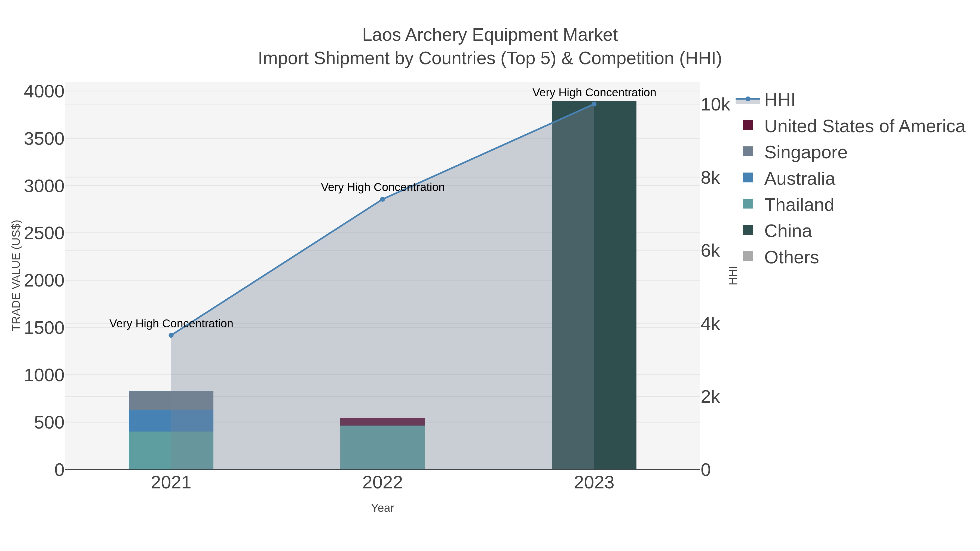Click the 2023 China bar
The width and height of the screenshot is (980, 551).
[594, 285]
